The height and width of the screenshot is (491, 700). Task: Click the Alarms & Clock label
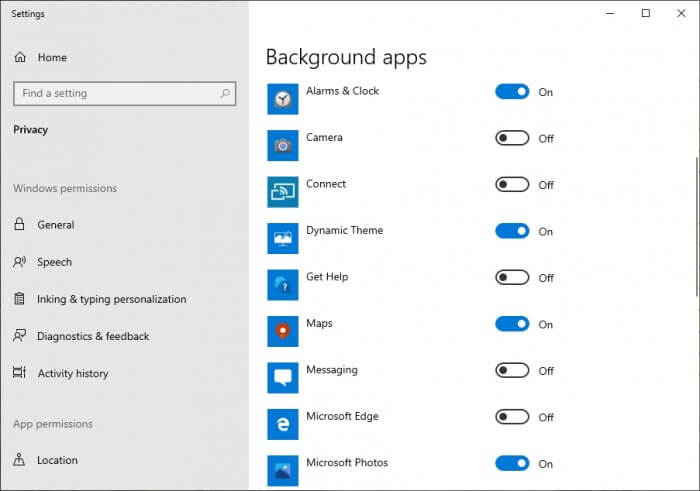click(x=342, y=91)
